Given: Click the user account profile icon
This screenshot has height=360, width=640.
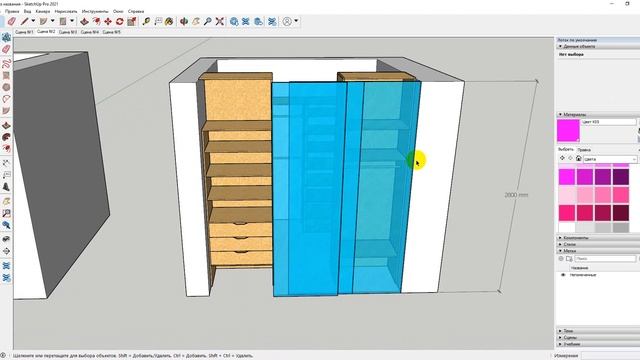Looking at the screenshot, I should (x=287, y=21).
